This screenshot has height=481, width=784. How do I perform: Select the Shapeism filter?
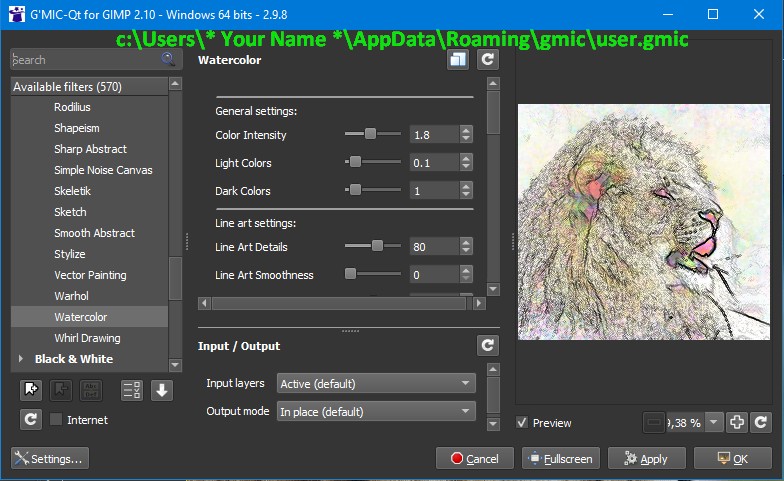point(76,128)
